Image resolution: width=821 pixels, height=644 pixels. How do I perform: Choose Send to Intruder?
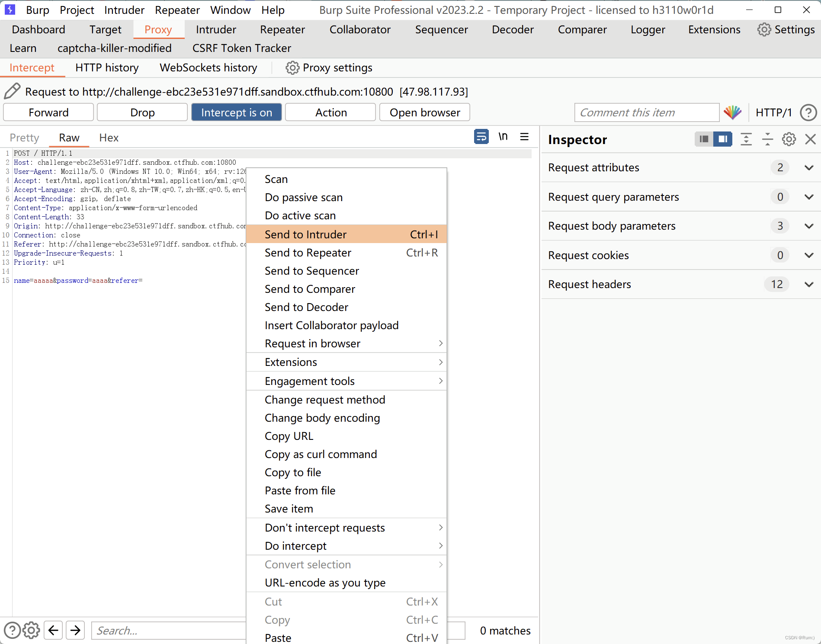click(346, 234)
